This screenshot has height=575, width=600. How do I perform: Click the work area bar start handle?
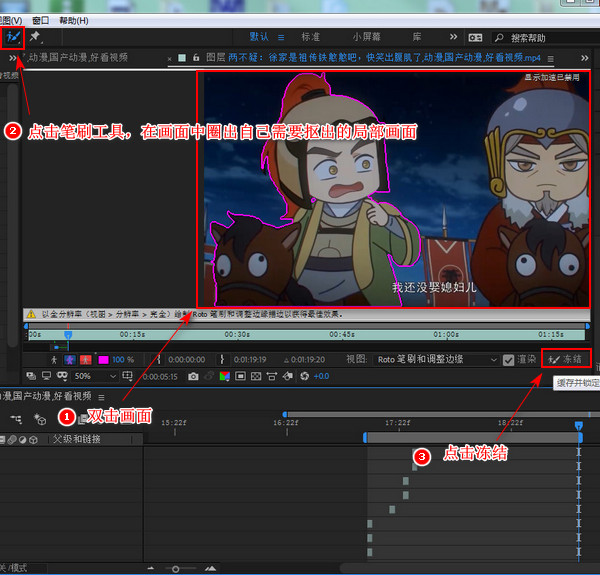coord(365,438)
